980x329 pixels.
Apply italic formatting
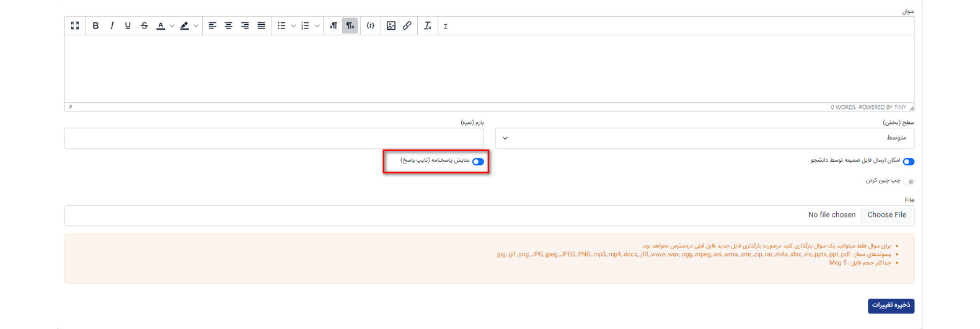(x=112, y=26)
